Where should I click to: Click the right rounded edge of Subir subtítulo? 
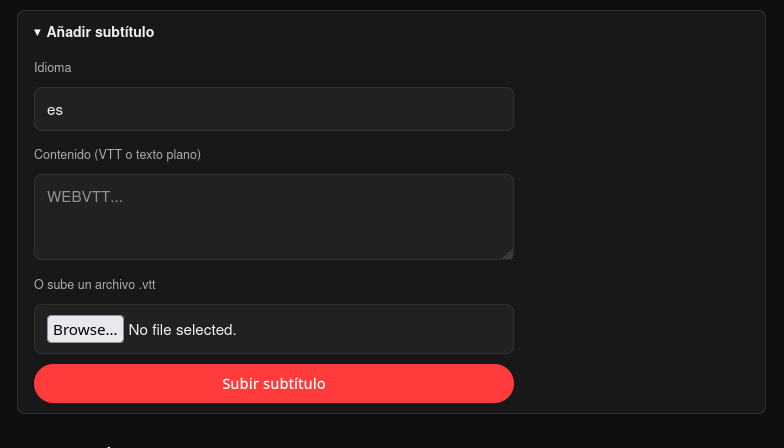click(x=502, y=384)
